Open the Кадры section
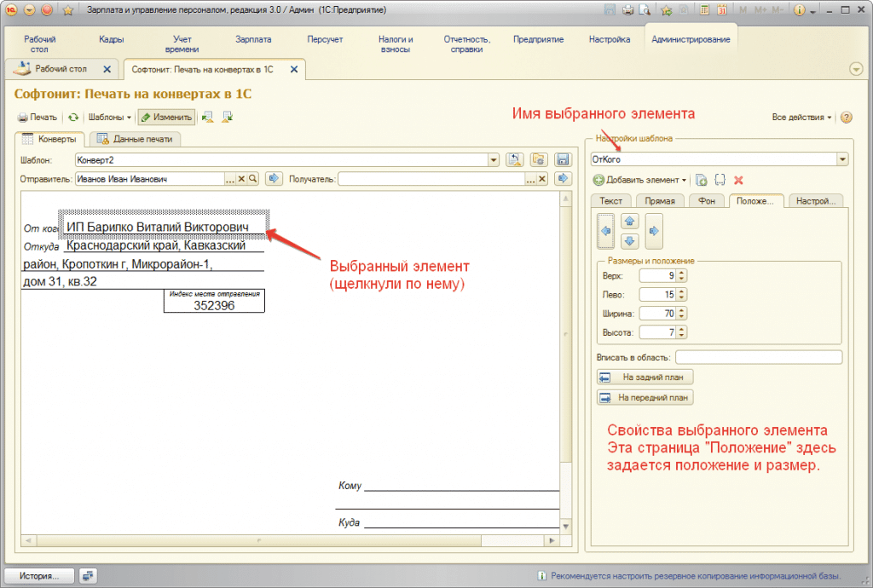The height and width of the screenshot is (588, 873). tap(112, 39)
